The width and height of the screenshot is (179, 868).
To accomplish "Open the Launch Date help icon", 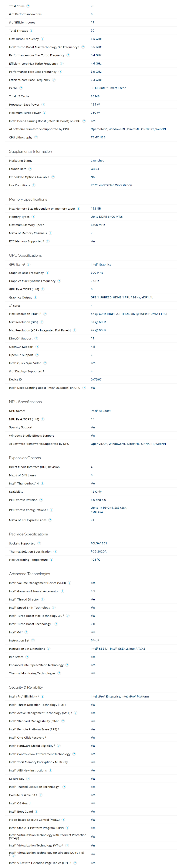I will (30, 169).
